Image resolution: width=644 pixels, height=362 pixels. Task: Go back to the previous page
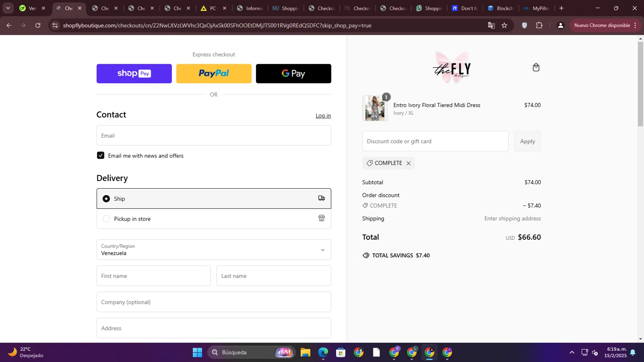tap(9, 25)
